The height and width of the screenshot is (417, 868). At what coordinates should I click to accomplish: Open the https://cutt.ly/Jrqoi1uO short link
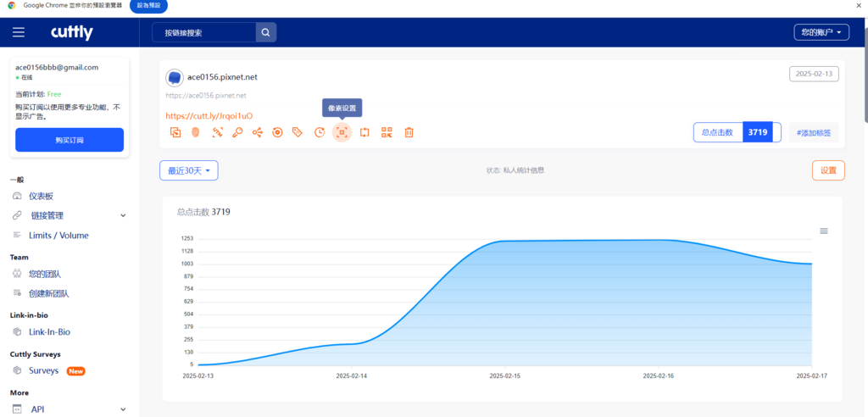click(x=209, y=116)
